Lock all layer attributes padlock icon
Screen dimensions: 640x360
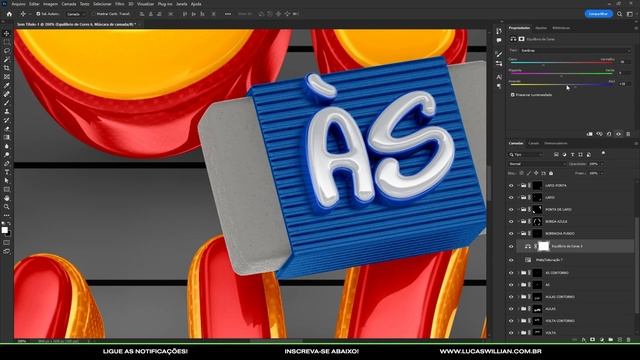(551, 173)
